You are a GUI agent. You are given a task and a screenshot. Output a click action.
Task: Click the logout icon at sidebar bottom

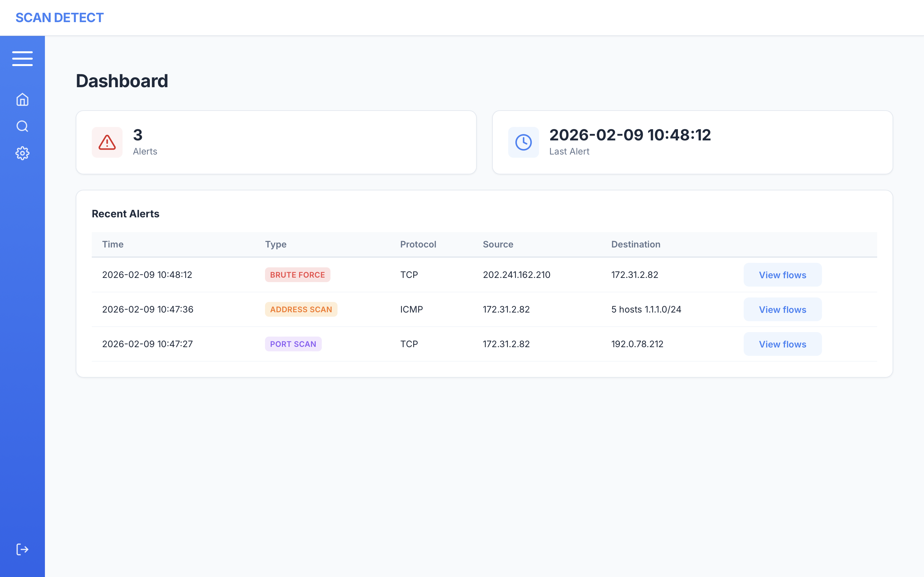point(22,549)
